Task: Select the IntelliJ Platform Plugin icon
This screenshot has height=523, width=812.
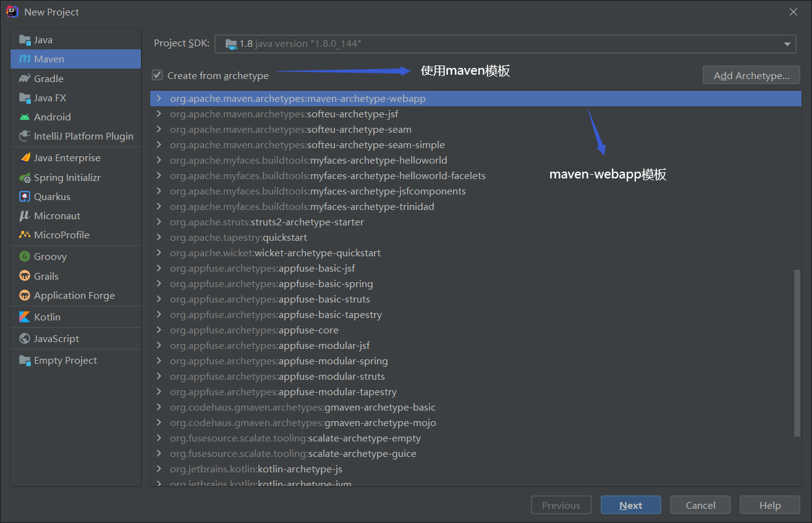Action: 25,136
